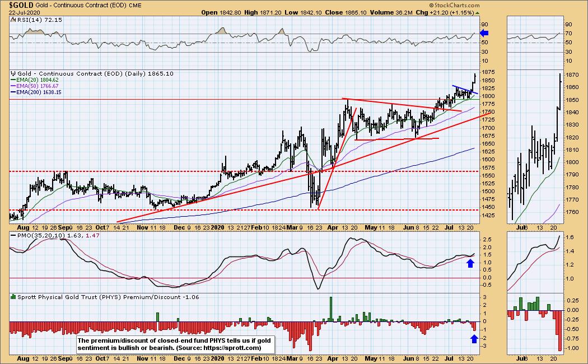Click the dark blue line swatch for EMA(200)

13,92
